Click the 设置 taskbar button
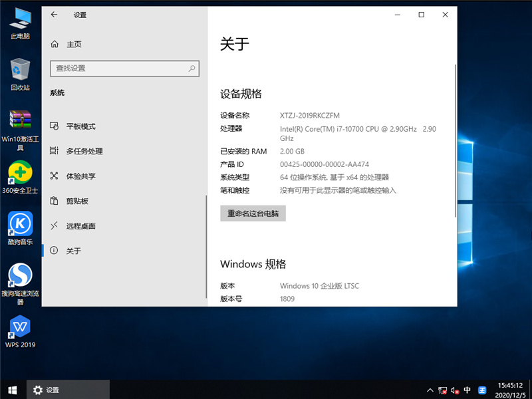Image resolution: width=532 pixels, height=399 pixels. pos(68,390)
